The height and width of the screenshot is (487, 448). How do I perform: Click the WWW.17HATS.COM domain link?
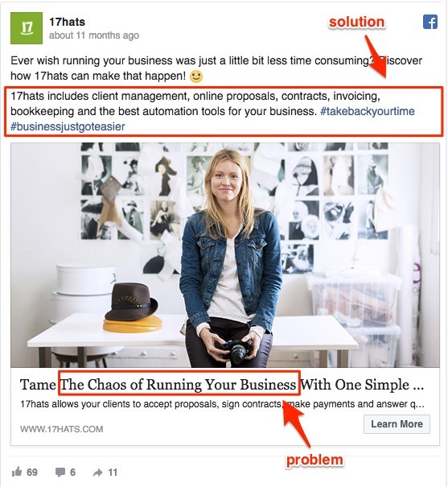coord(61,429)
